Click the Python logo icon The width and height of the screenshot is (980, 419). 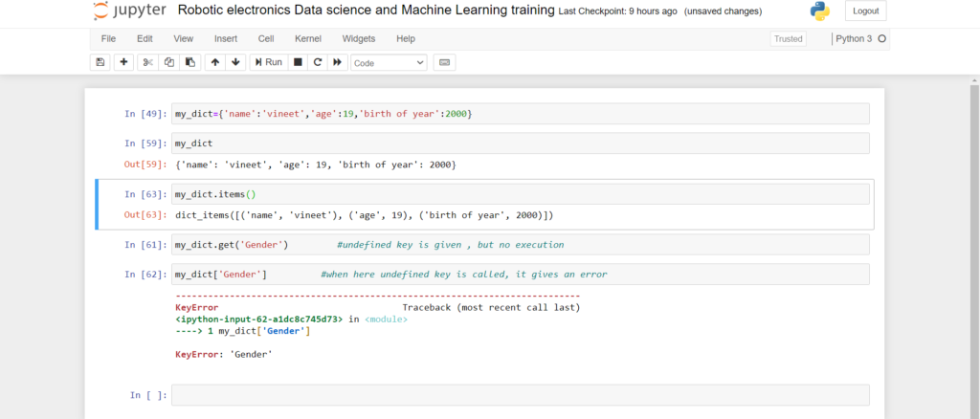(x=819, y=11)
